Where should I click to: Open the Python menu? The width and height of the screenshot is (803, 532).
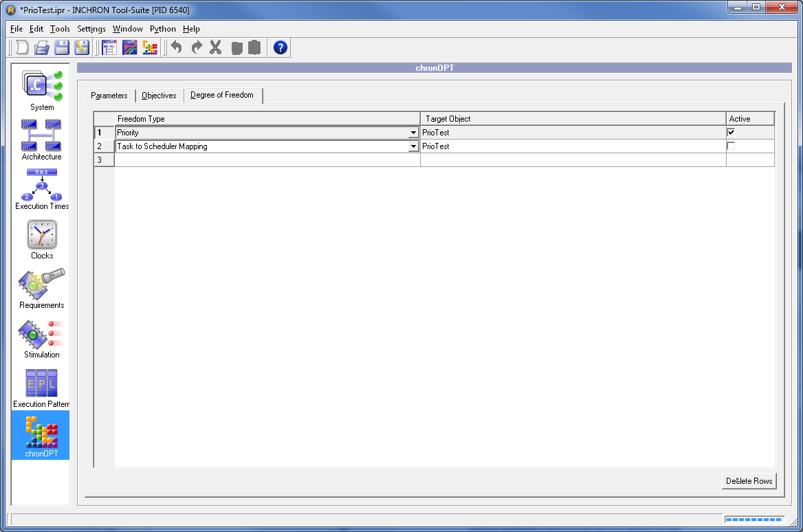(163, 29)
